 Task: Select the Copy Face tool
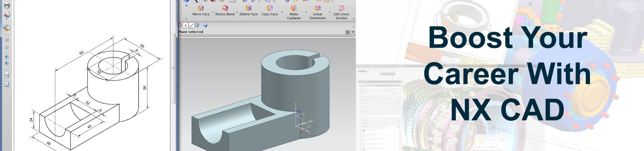click(x=270, y=11)
